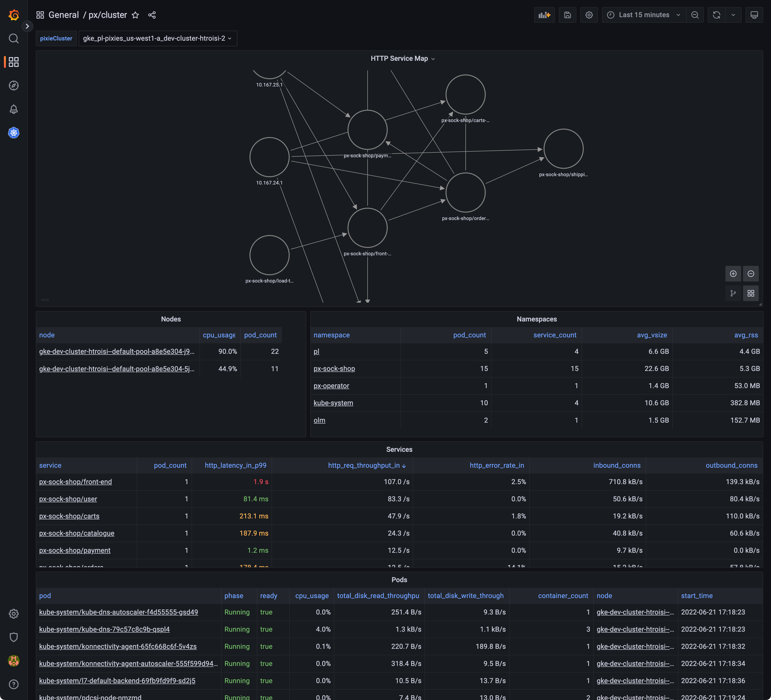Viewport: 771px width, 700px height.
Task: Open the px-sock-shop namespace link
Action: point(334,368)
